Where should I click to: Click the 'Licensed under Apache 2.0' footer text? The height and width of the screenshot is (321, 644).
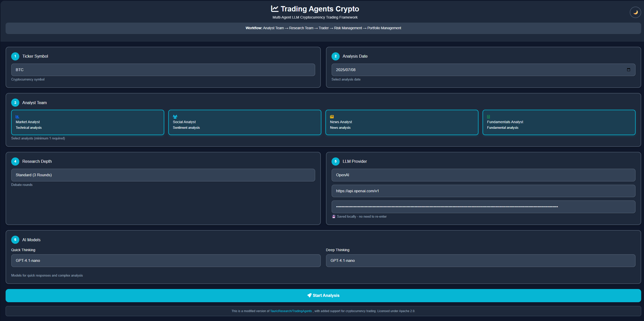click(x=396, y=311)
